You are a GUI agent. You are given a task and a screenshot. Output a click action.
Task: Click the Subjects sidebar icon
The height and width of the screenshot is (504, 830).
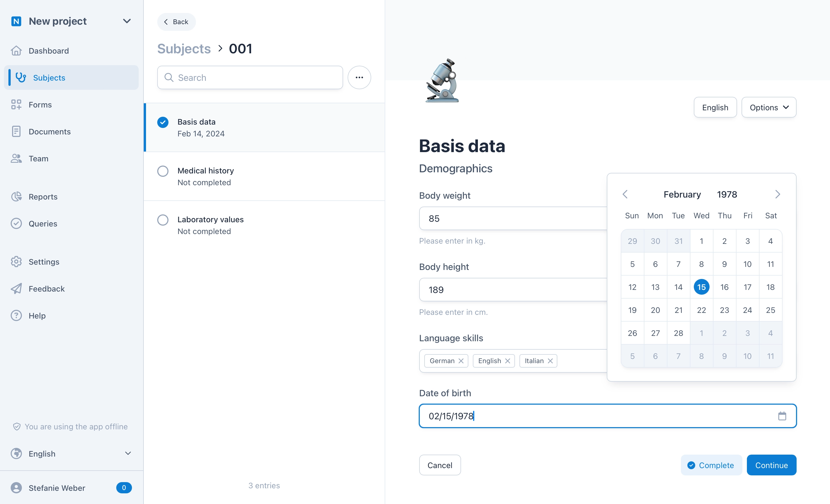(20, 77)
